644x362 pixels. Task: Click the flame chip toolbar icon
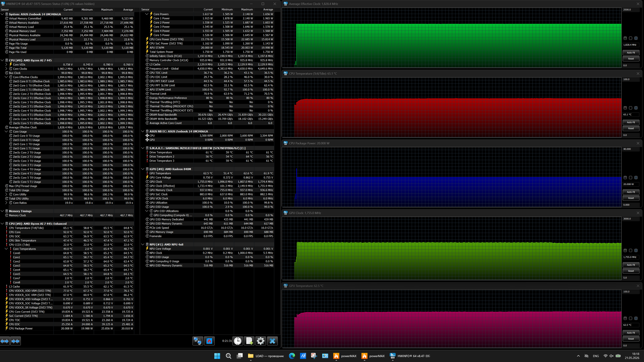209,341
